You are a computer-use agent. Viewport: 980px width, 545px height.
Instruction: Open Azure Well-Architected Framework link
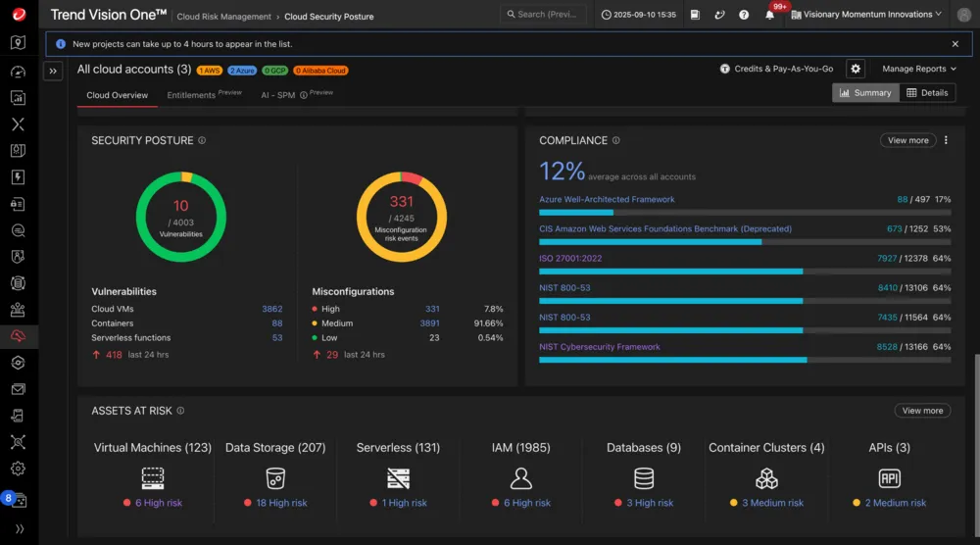coord(607,199)
